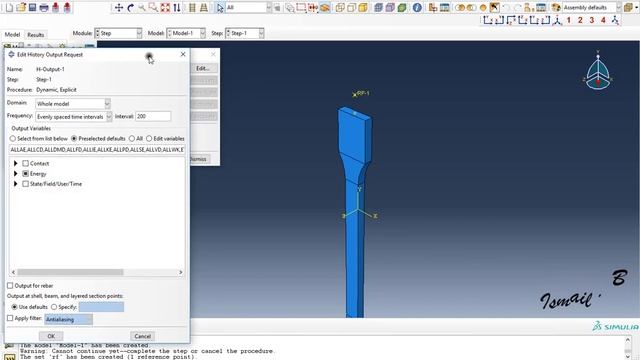Click the color palette icon
640x360 pixels.
click(556, 7)
